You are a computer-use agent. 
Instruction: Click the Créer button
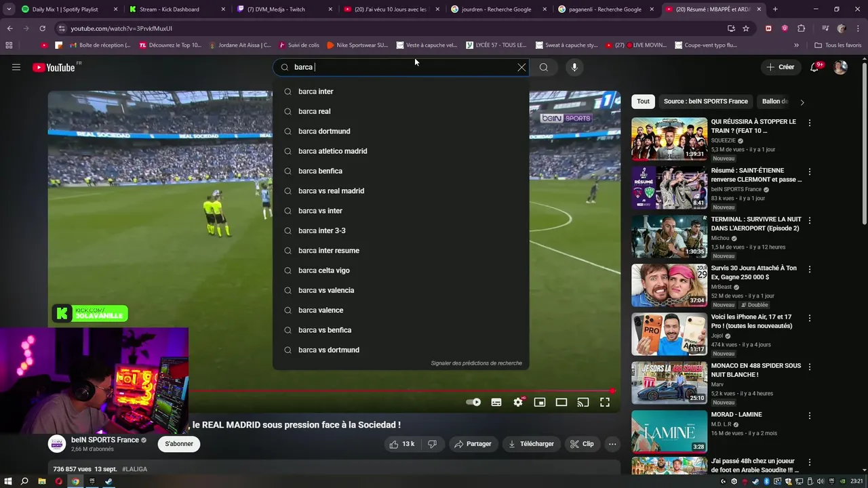781,67
